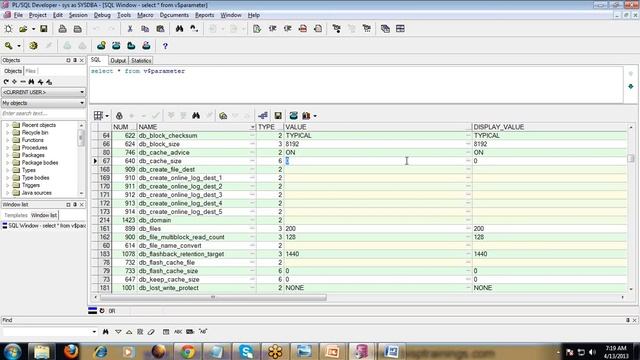Image resolution: width=640 pixels, height=360 pixels.
Task: Click the vertical scrollbar thumb of results grid
Action: tap(631, 158)
